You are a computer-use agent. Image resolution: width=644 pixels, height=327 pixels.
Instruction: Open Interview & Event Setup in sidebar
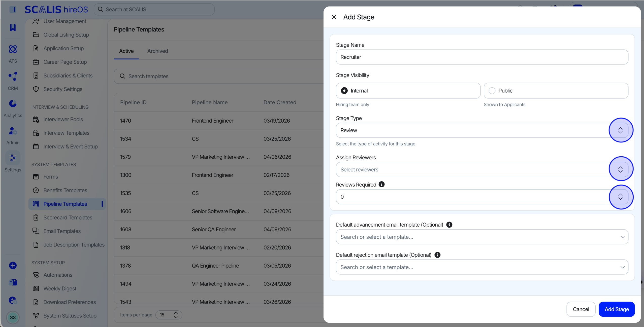pyautogui.click(x=70, y=147)
